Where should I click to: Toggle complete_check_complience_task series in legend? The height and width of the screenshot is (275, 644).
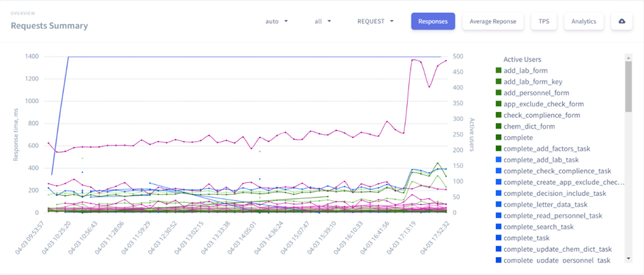tap(553, 171)
